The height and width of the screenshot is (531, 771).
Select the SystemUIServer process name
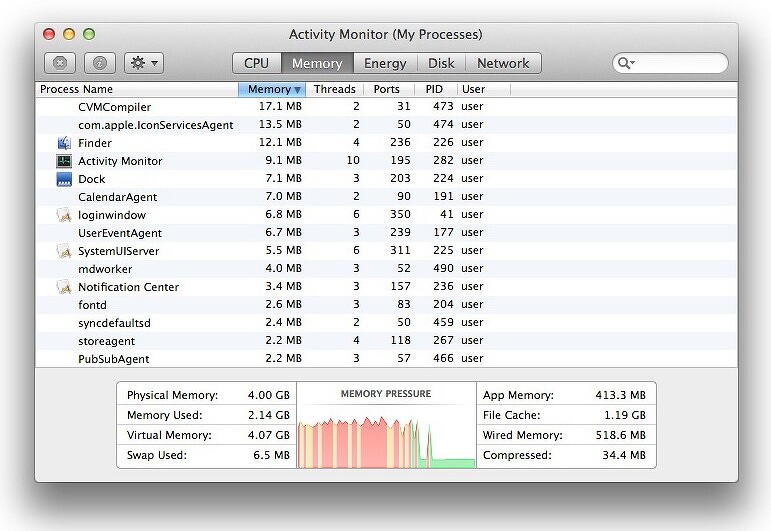pos(119,251)
